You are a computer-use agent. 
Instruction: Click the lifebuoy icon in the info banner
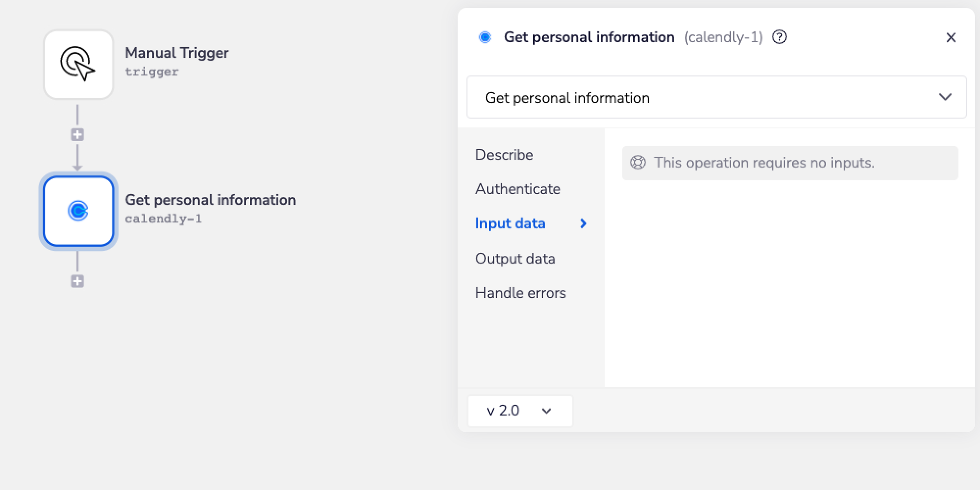click(637, 163)
